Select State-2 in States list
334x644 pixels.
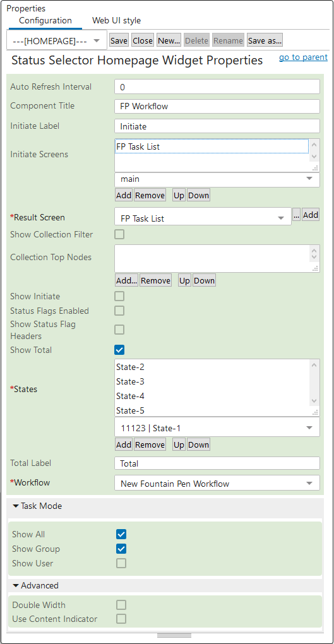coord(212,367)
